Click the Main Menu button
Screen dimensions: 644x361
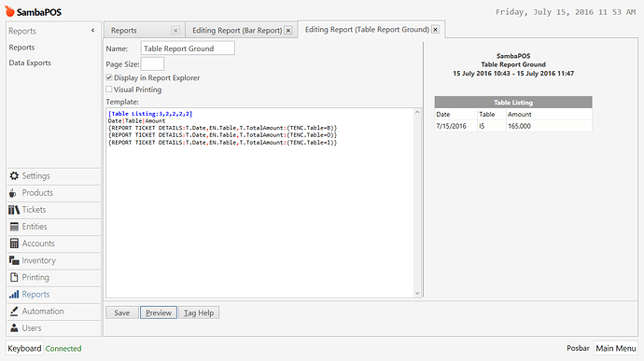616,348
